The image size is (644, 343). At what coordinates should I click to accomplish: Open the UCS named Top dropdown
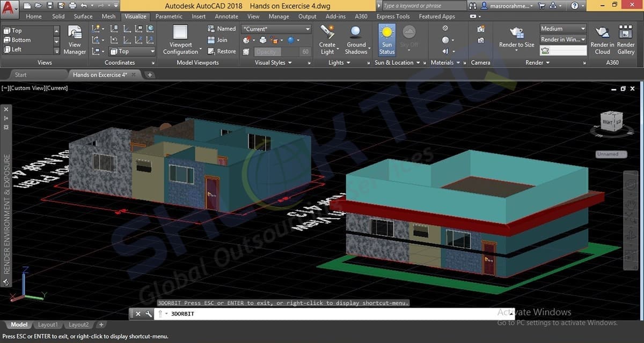click(132, 51)
